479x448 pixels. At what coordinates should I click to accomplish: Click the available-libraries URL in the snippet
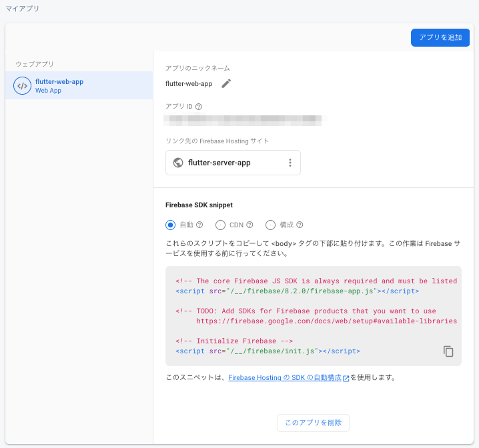pyautogui.click(x=327, y=321)
